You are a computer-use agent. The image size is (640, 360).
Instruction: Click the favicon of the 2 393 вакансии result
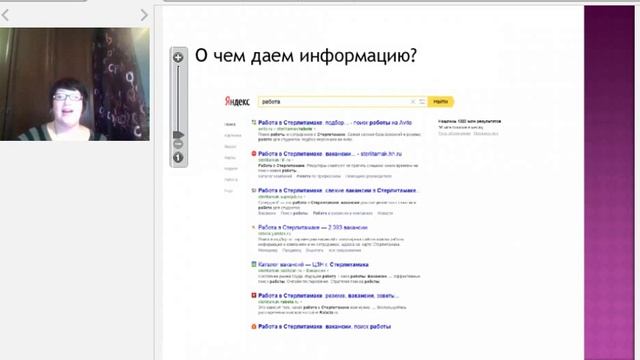(253, 227)
